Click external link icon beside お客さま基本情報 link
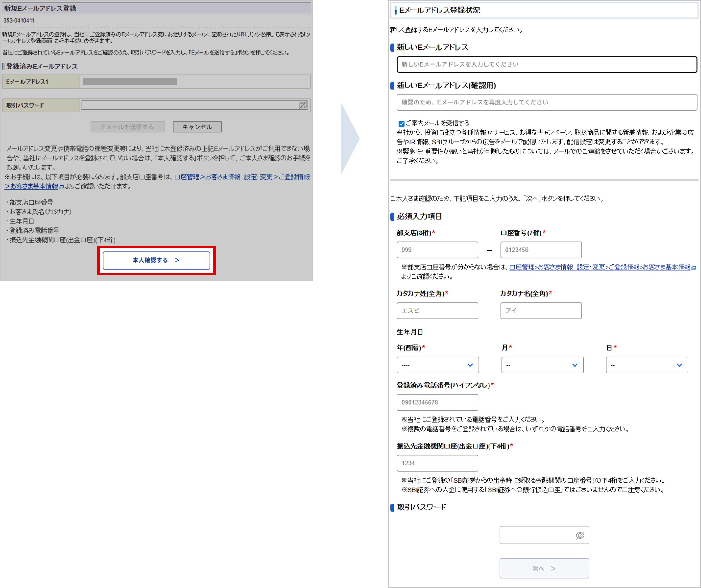Image resolution: width=701 pixels, height=588 pixels. pyautogui.click(x=61, y=186)
